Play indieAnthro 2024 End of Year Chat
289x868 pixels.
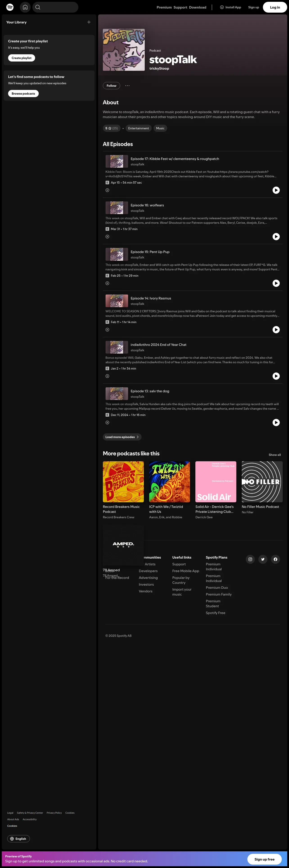(x=276, y=376)
